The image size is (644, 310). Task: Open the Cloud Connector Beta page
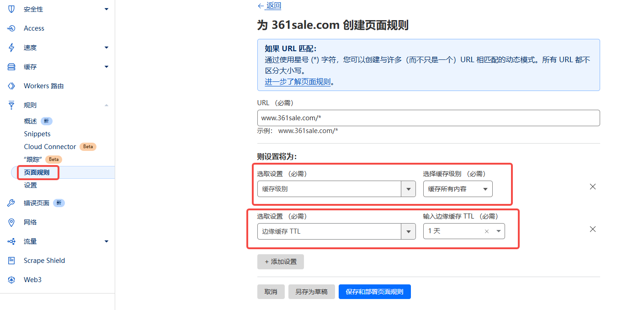(x=50, y=146)
